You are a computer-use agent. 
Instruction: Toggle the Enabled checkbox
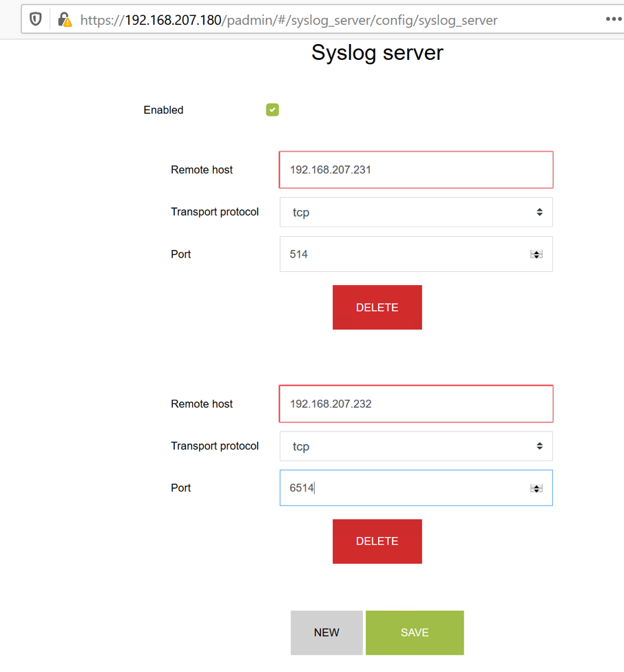273,110
